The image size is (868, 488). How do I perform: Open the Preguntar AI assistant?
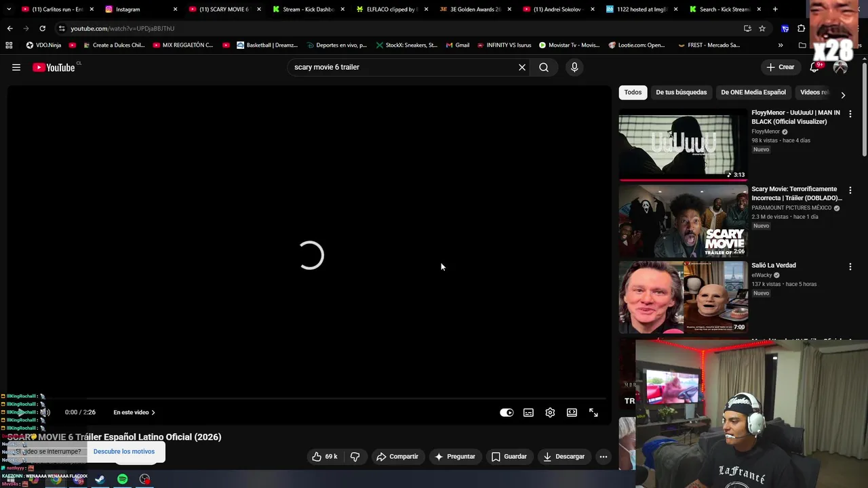point(455,457)
